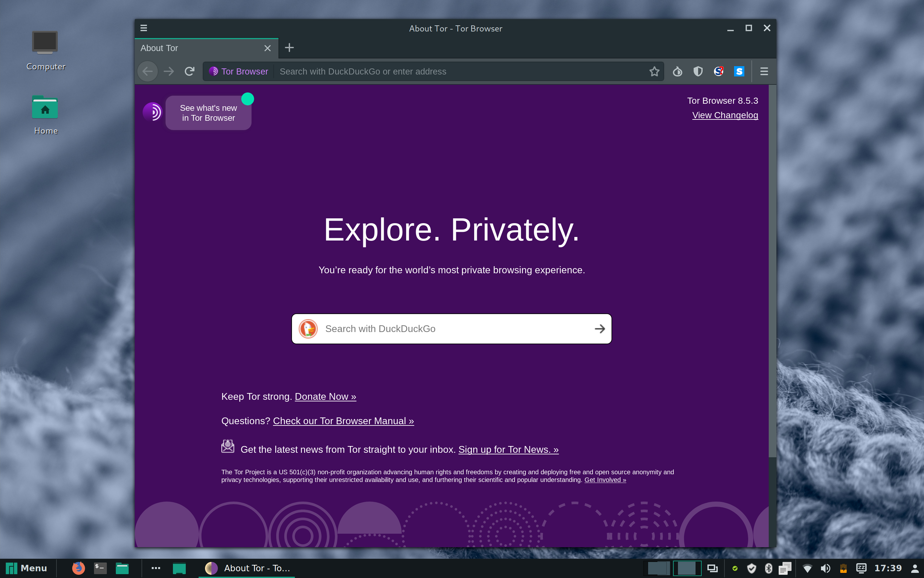Reload the current page

[189, 72]
